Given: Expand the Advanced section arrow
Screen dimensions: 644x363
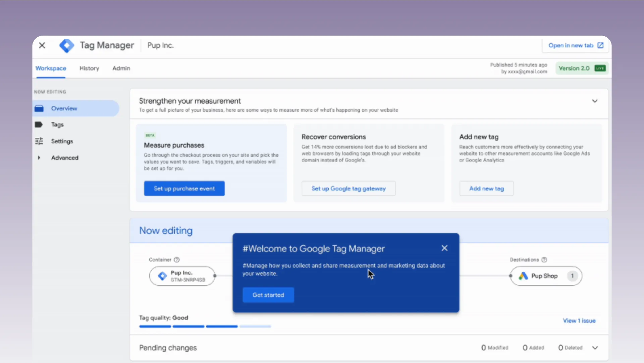Looking at the screenshot, I should click(39, 157).
